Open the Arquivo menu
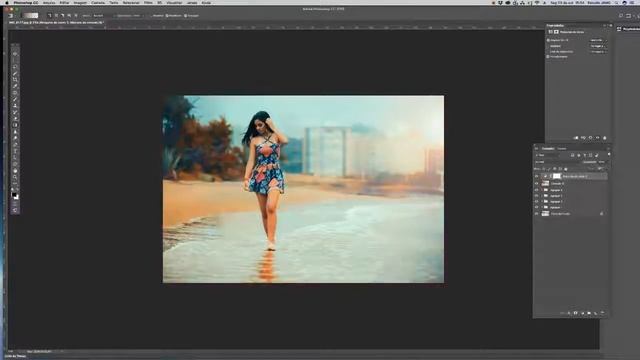The image size is (640, 360). tap(49, 2)
